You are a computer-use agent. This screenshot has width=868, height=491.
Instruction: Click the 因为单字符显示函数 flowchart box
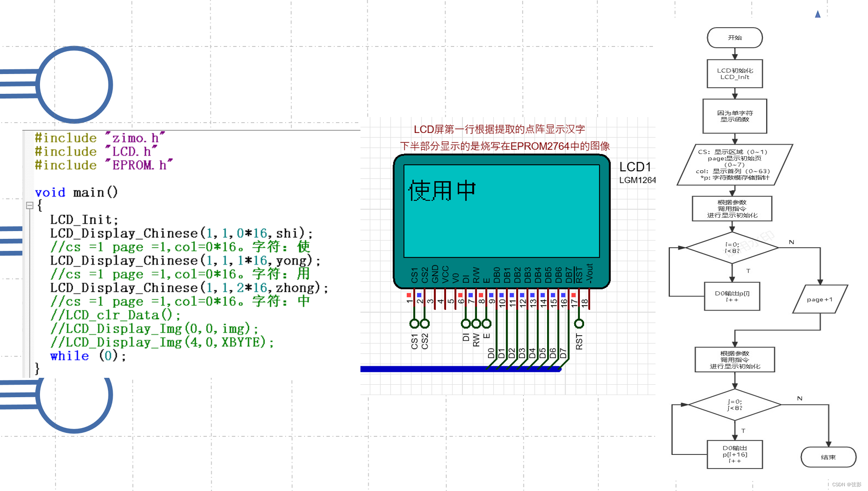tap(735, 116)
